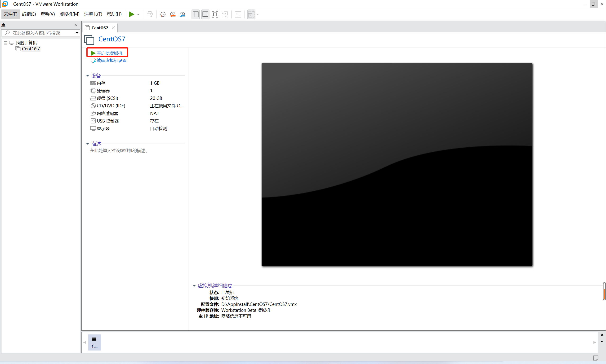Switch to the CentOS7 tab
This screenshot has height=364, width=606.
click(x=100, y=28)
